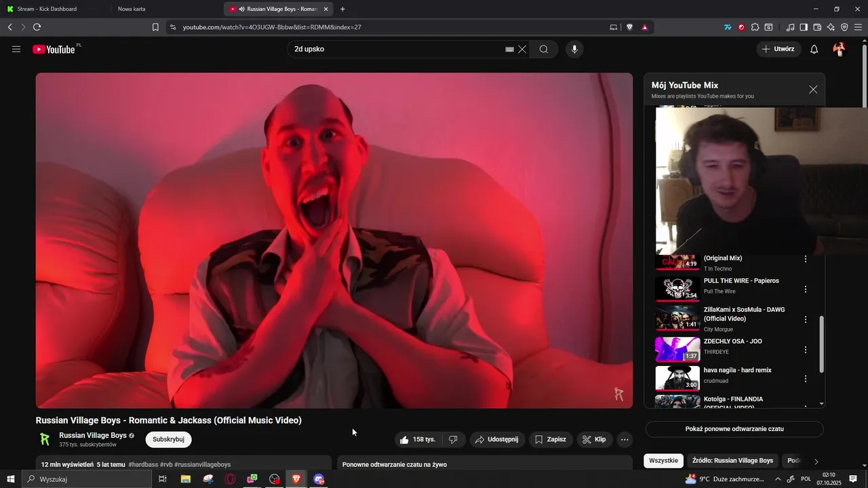Close the Russian Village Boys browser tab
This screenshot has width=868, height=488.
point(326,9)
